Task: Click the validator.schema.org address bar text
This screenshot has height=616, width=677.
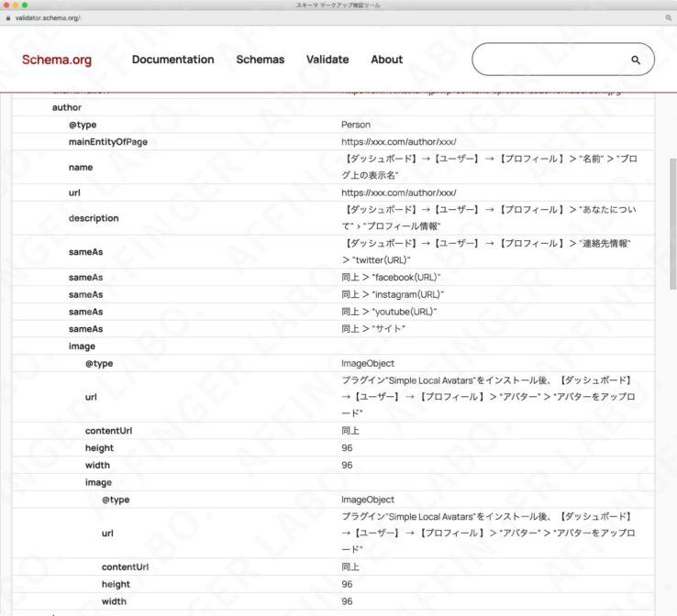Action: pyautogui.click(x=48, y=18)
